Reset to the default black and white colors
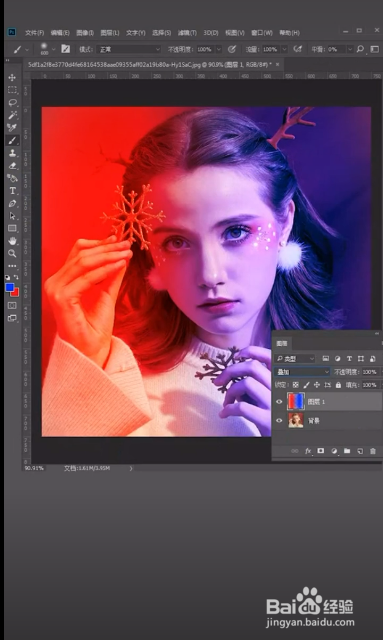 tap(8, 278)
